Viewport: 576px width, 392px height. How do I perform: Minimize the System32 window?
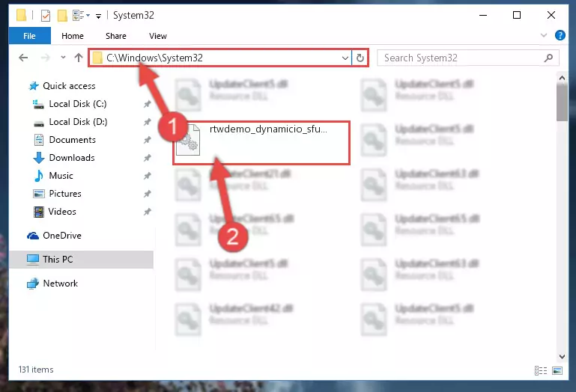click(483, 15)
